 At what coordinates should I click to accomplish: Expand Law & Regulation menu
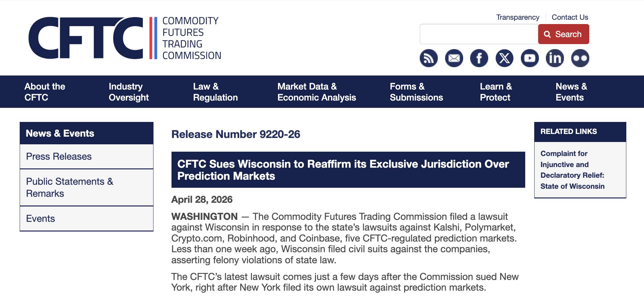click(x=215, y=92)
